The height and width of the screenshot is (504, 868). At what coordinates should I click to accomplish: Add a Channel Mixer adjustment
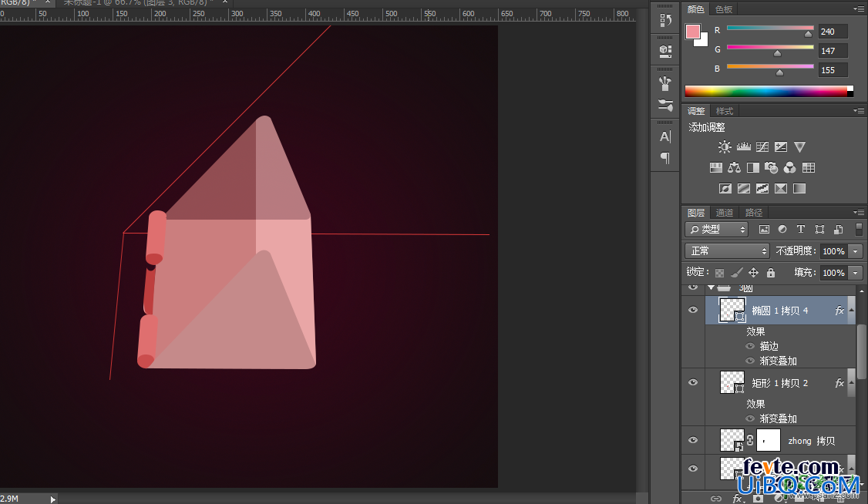(790, 168)
